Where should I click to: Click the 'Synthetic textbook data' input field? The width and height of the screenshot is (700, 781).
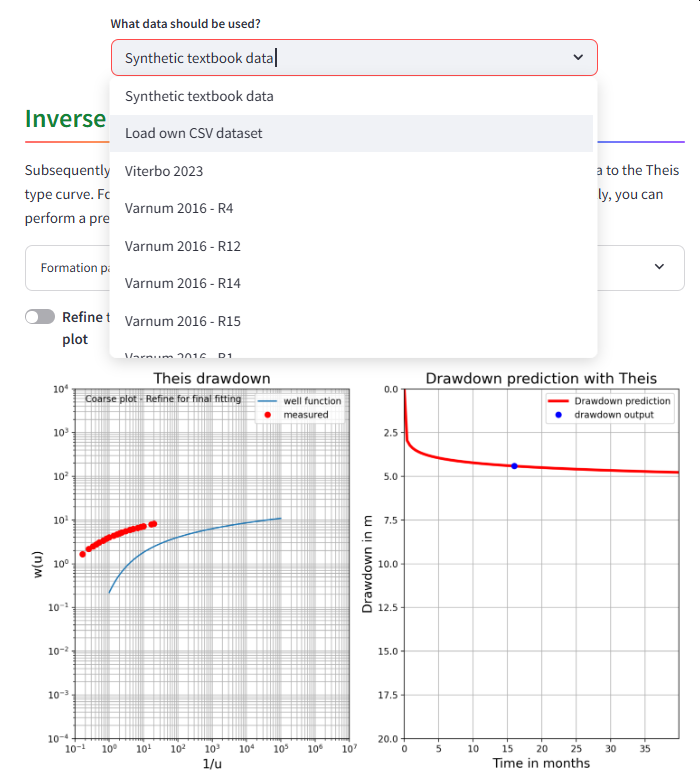click(x=354, y=58)
